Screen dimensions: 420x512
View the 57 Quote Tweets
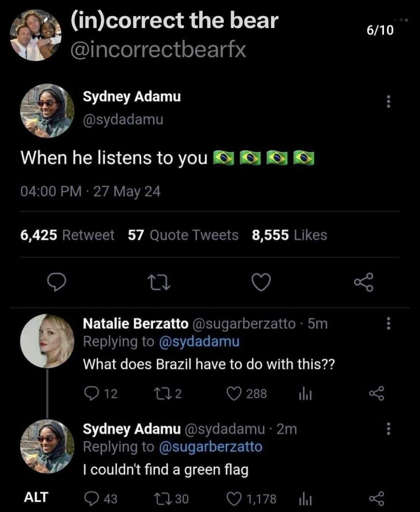pos(183,235)
